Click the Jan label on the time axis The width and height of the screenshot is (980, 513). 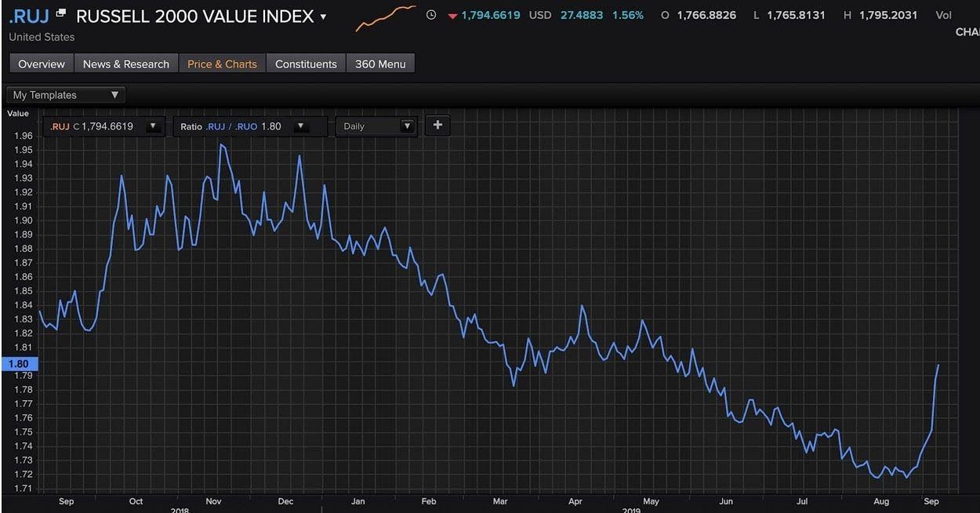(x=358, y=500)
